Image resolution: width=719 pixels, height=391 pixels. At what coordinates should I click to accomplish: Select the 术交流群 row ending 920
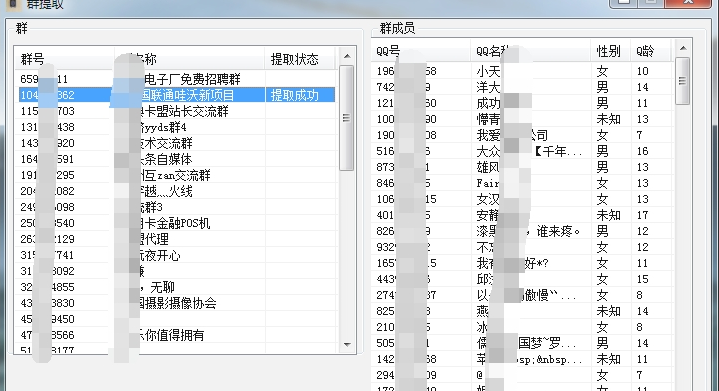[x=177, y=143]
